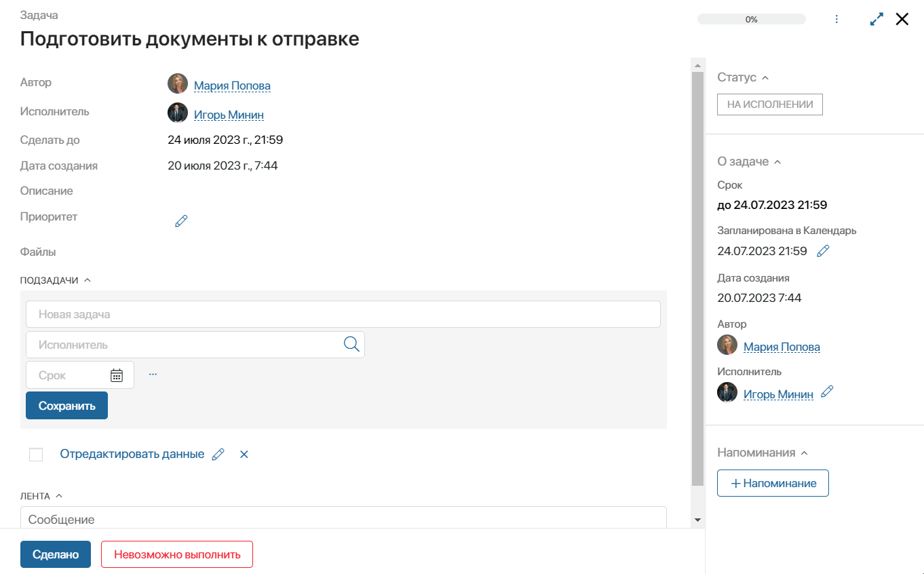Save the new subtask with Сохранить
The image size is (924, 574).
(66, 406)
